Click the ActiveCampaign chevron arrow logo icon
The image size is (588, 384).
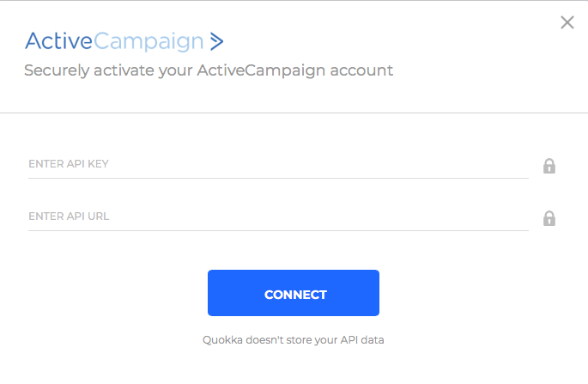click(x=216, y=41)
